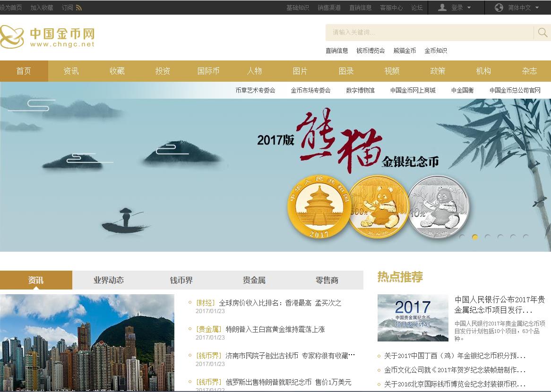551x392 pixels.
Task: Open 金币市场专委会 sub-navigation link
Action: pos(310,90)
